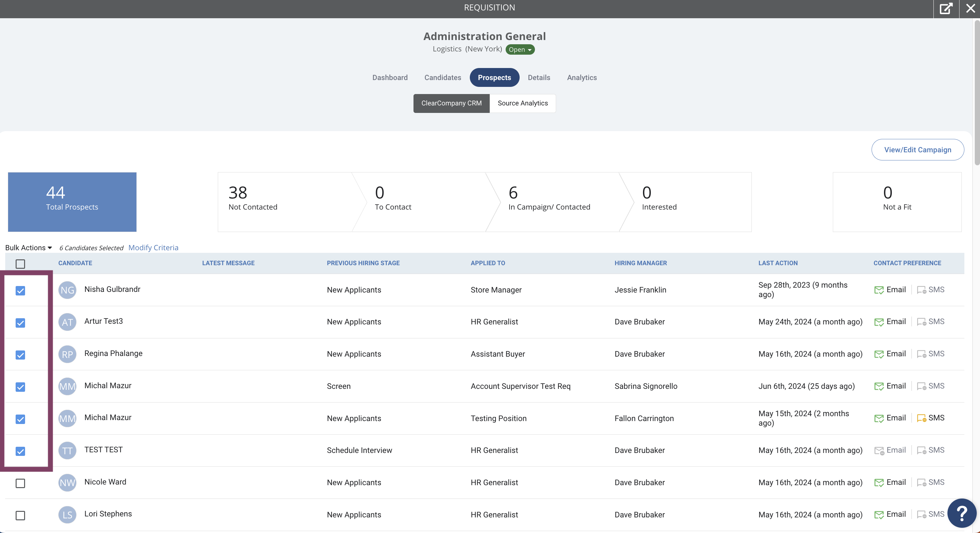Check Nicole Ward's checkbox
This screenshot has width=980, height=533.
point(20,483)
